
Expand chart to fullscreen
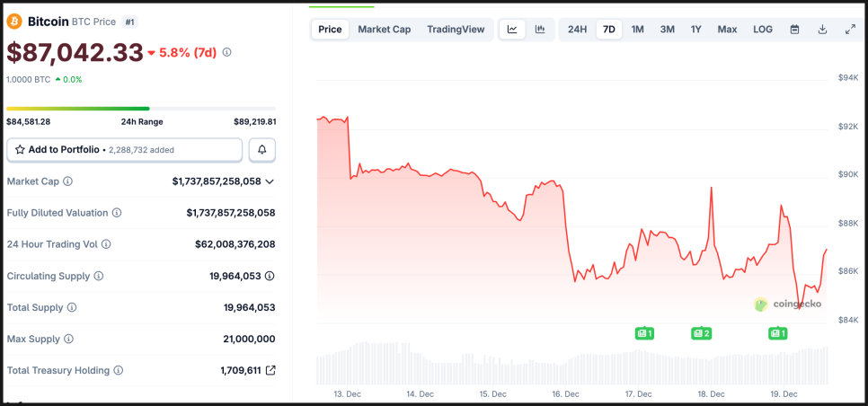pos(850,30)
